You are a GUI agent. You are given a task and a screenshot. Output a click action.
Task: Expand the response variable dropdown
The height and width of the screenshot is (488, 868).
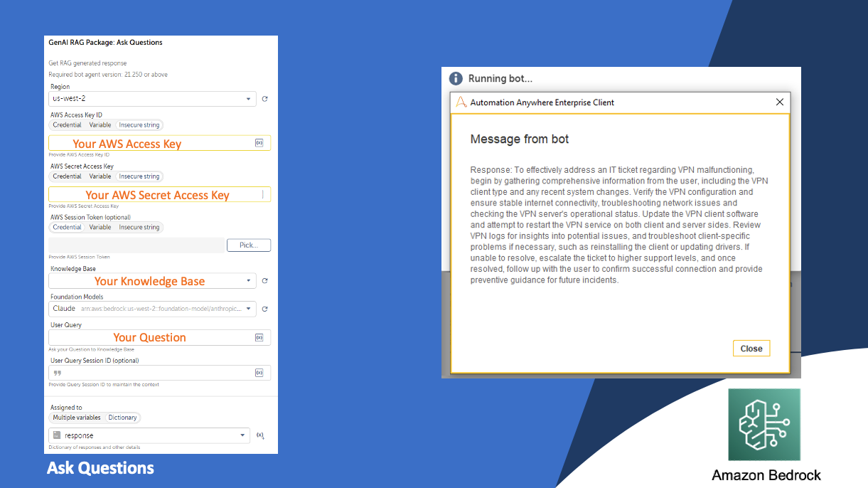coord(149,435)
